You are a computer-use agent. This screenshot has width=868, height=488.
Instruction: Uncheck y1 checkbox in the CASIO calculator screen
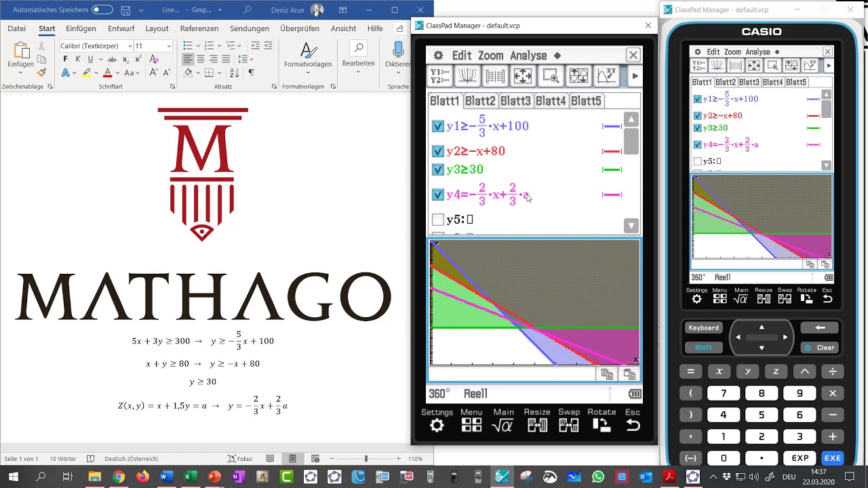point(697,99)
